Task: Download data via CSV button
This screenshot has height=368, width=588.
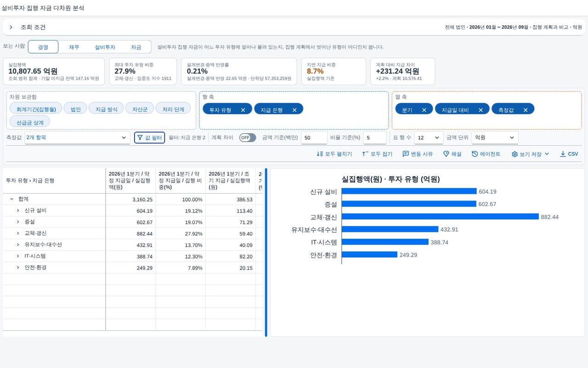Action: pos(569,154)
